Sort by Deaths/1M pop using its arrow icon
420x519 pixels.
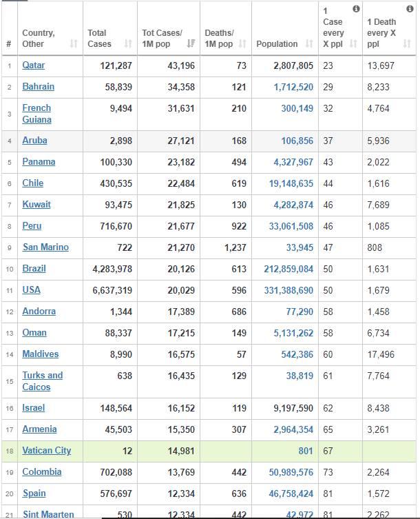243,44
